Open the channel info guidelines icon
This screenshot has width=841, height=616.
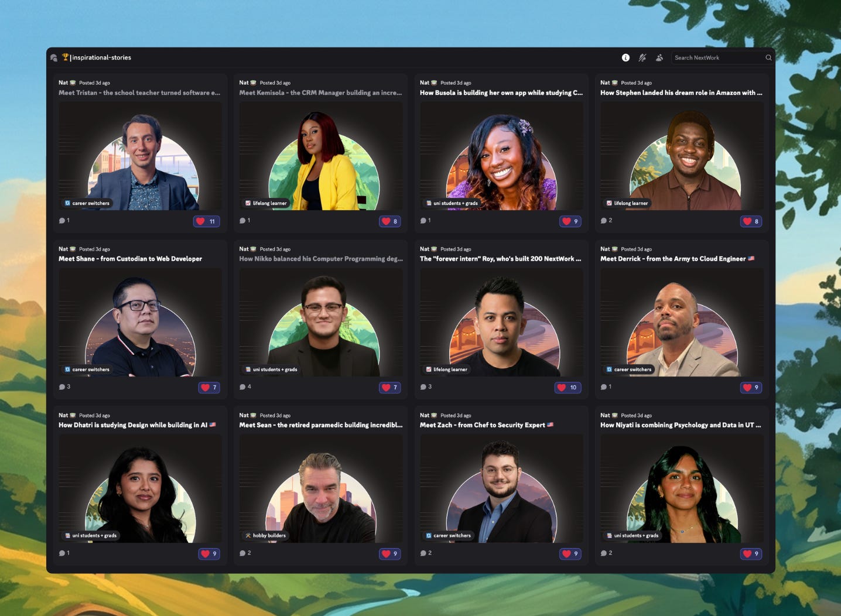click(x=625, y=57)
